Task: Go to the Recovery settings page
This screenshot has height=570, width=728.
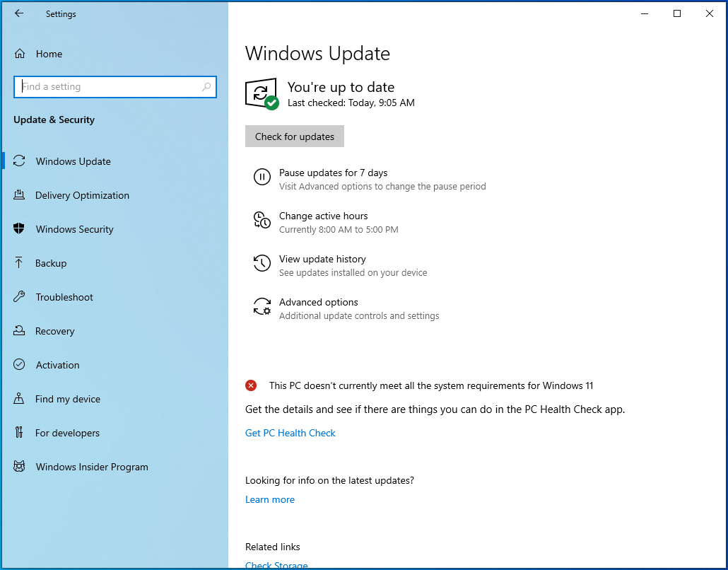Action: point(55,331)
